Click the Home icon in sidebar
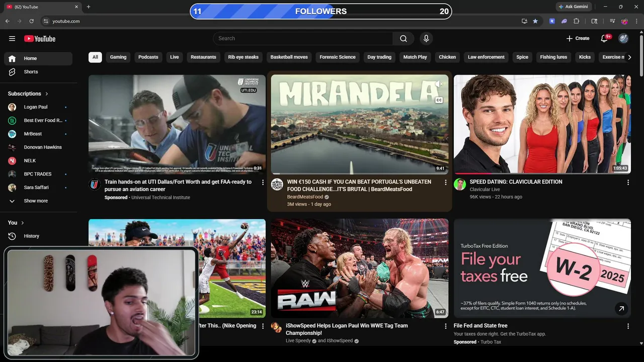 (x=12, y=58)
